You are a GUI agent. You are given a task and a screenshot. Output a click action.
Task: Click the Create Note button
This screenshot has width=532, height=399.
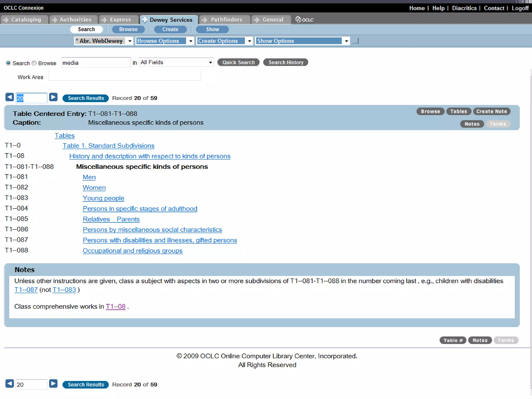point(491,111)
